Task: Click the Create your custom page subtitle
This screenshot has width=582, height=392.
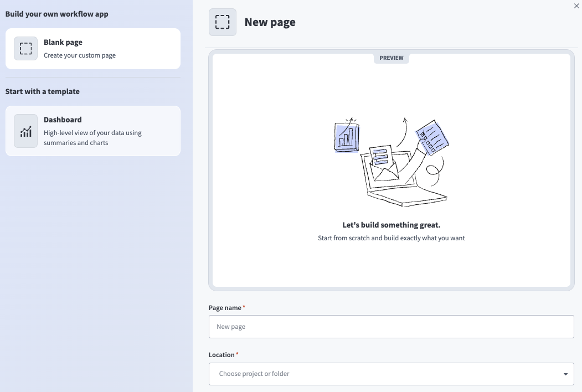Action: coord(79,55)
